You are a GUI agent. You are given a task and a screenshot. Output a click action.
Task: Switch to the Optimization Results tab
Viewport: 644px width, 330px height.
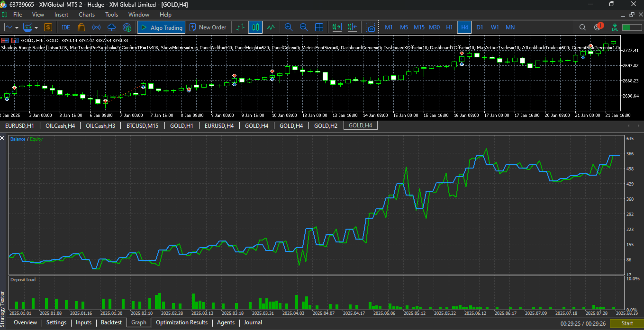pyautogui.click(x=181, y=322)
